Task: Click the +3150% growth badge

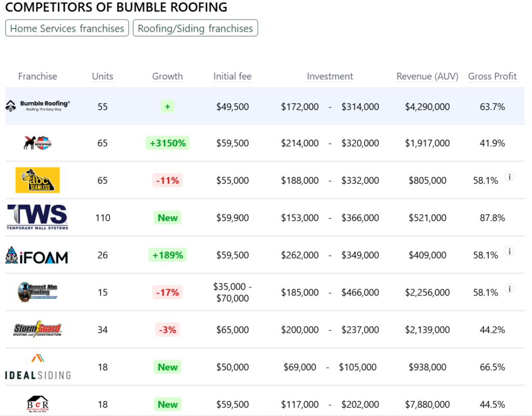Action: point(168,143)
